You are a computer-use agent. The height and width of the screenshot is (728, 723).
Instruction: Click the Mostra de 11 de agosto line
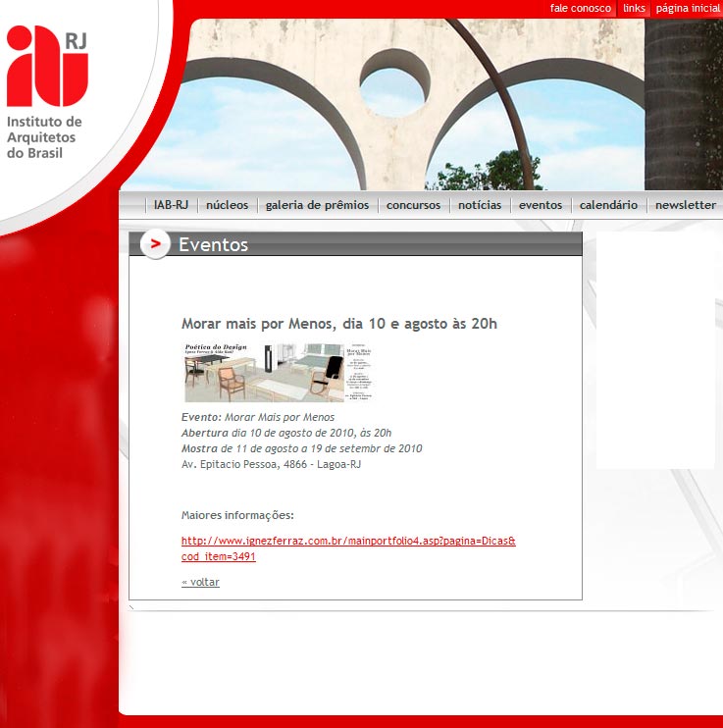[x=301, y=448]
